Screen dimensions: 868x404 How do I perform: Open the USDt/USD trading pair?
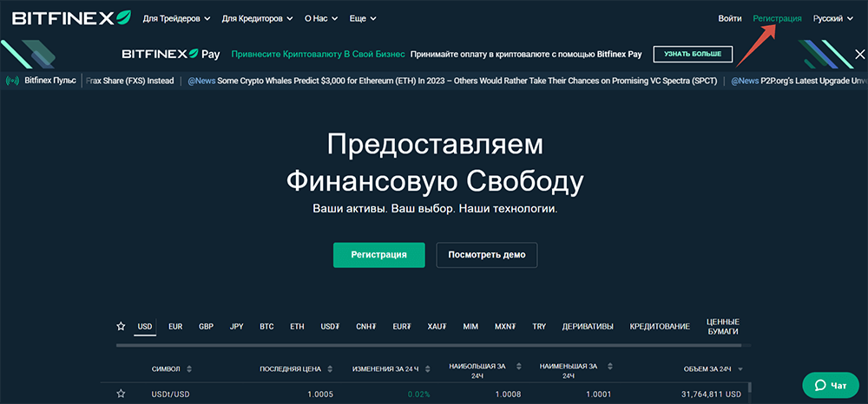pos(171,394)
